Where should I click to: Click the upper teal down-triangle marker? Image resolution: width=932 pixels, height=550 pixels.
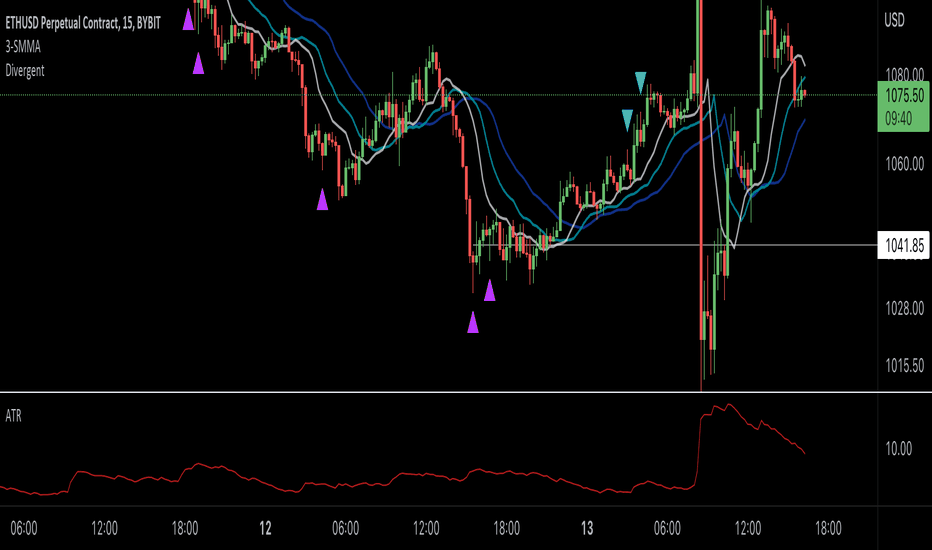tap(640, 82)
